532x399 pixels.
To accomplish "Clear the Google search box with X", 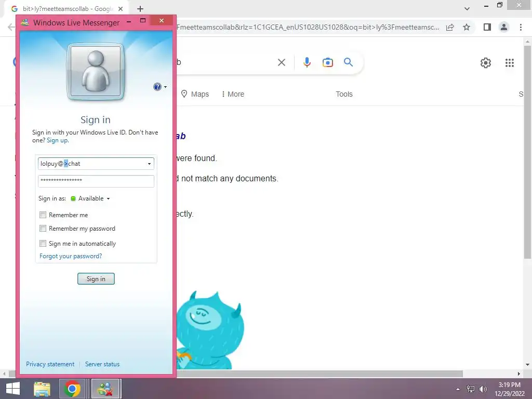I will click(x=281, y=62).
